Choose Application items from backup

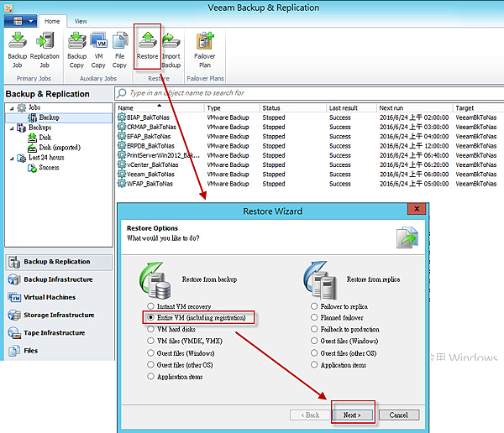coord(150,377)
